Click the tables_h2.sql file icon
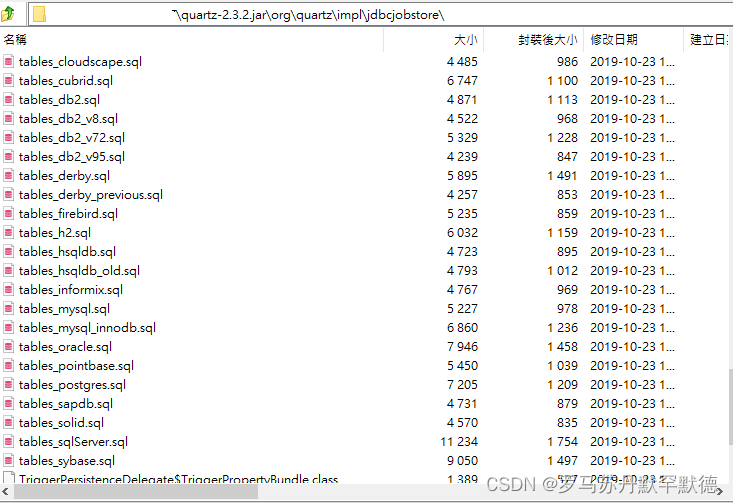 pos(8,233)
